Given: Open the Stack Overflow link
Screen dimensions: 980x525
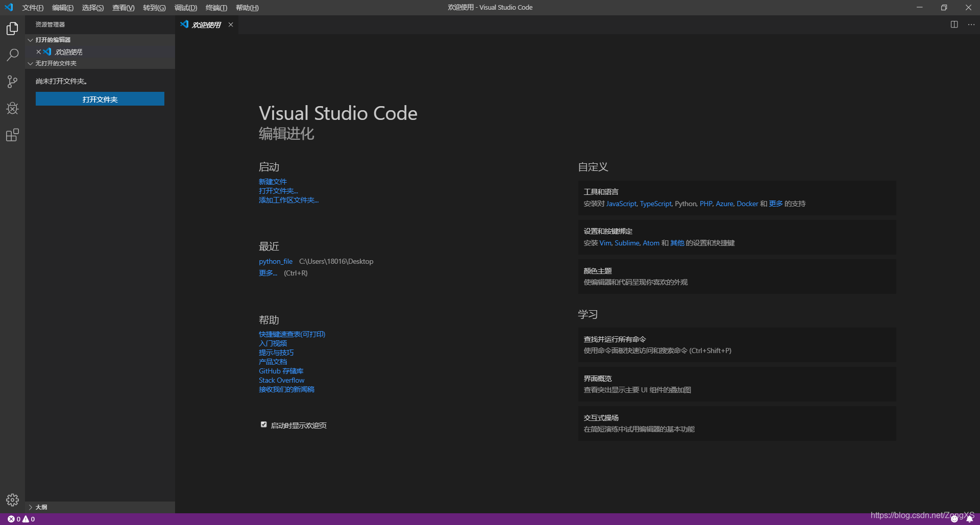Looking at the screenshot, I should 281,380.
